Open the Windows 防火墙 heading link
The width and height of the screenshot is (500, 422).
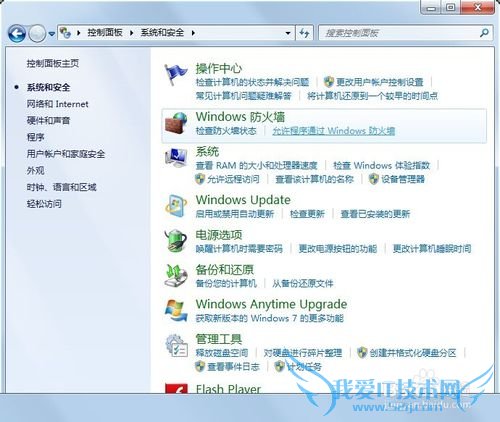pyautogui.click(x=240, y=117)
